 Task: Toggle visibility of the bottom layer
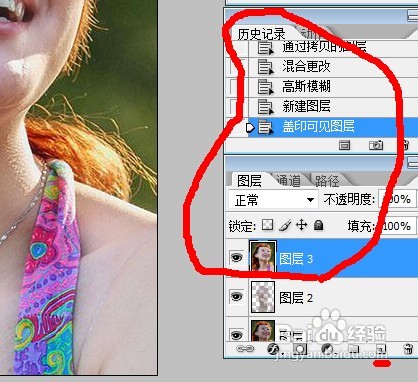[x=236, y=334]
